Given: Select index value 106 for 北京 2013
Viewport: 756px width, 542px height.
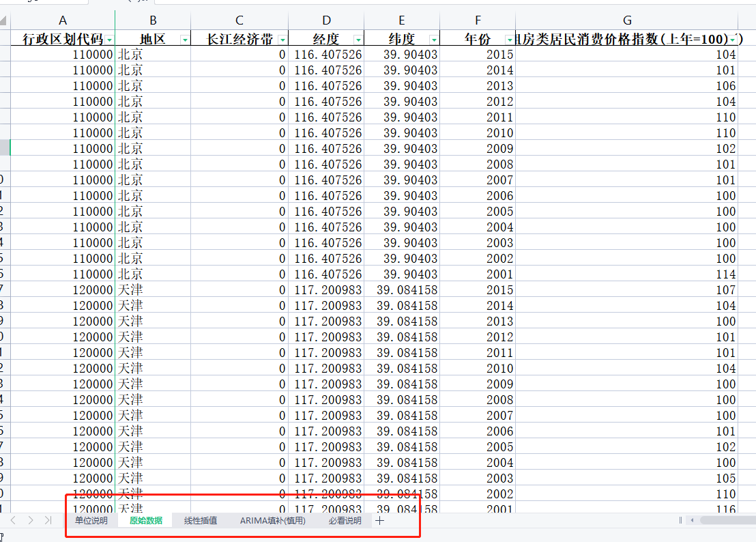Looking at the screenshot, I should point(627,85).
